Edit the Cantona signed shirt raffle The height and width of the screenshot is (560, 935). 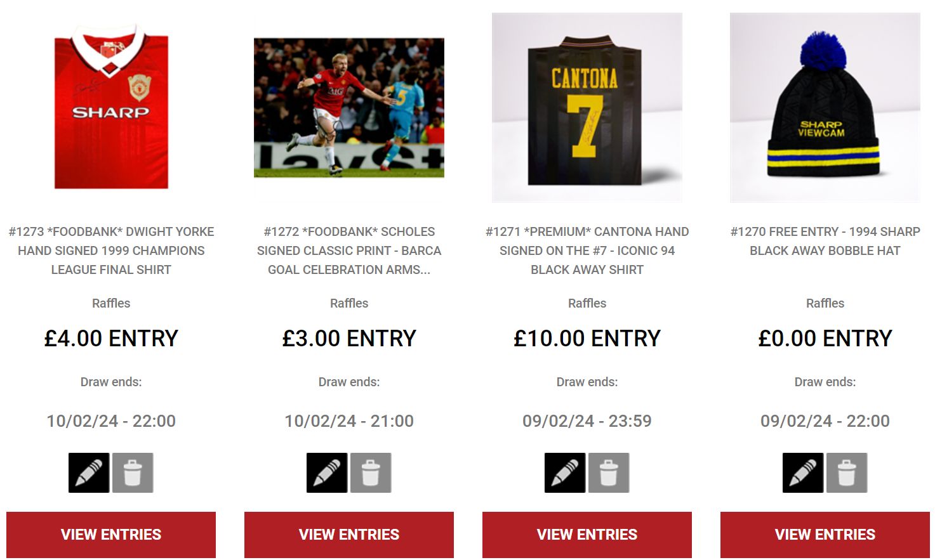(565, 472)
